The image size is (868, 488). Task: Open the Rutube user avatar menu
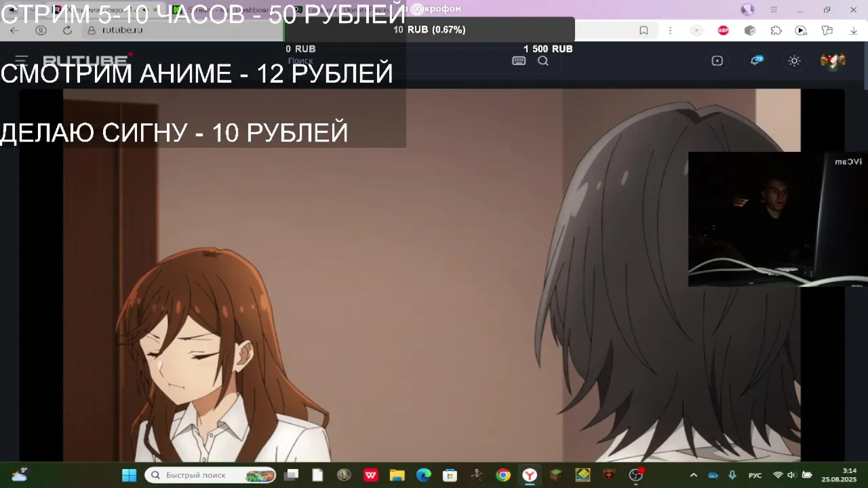coord(833,60)
